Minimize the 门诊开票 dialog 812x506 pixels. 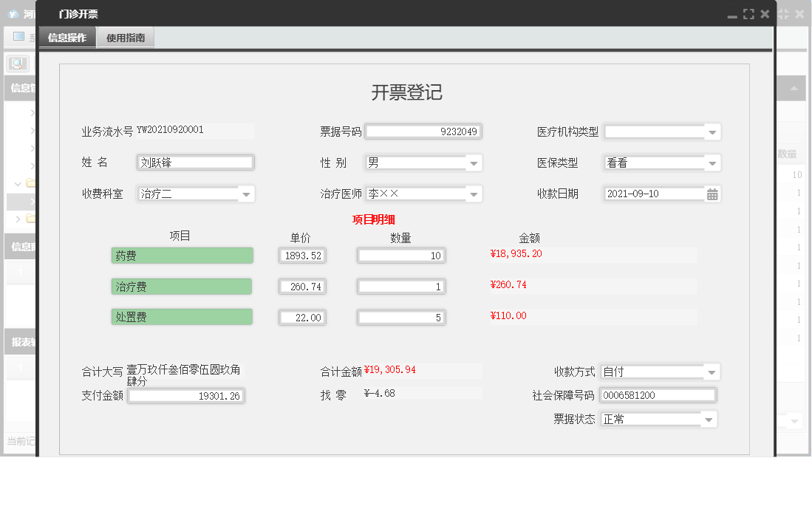731,13
